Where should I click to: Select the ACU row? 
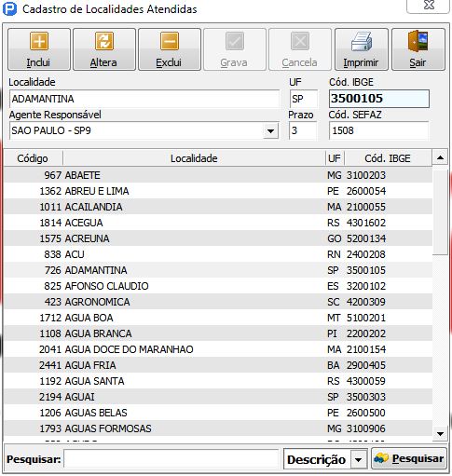pyautogui.click(x=218, y=254)
